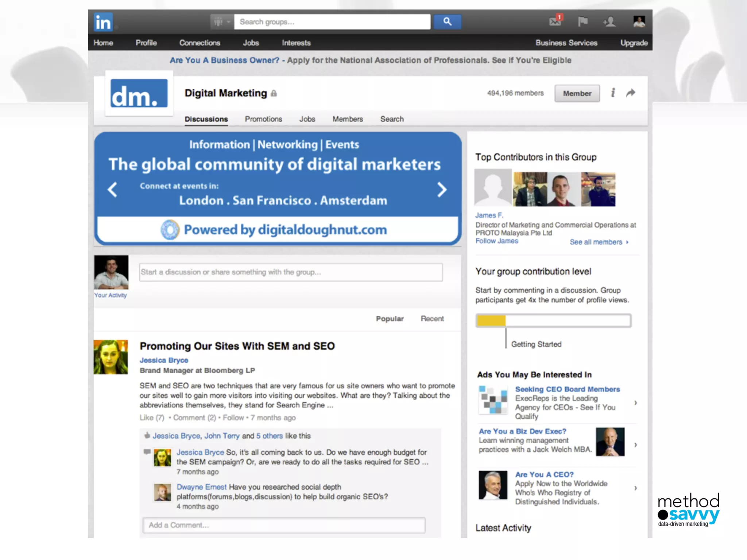Advance to next banner slide arrow
Image resolution: width=747 pixels, height=560 pixels.
point(442,190)
